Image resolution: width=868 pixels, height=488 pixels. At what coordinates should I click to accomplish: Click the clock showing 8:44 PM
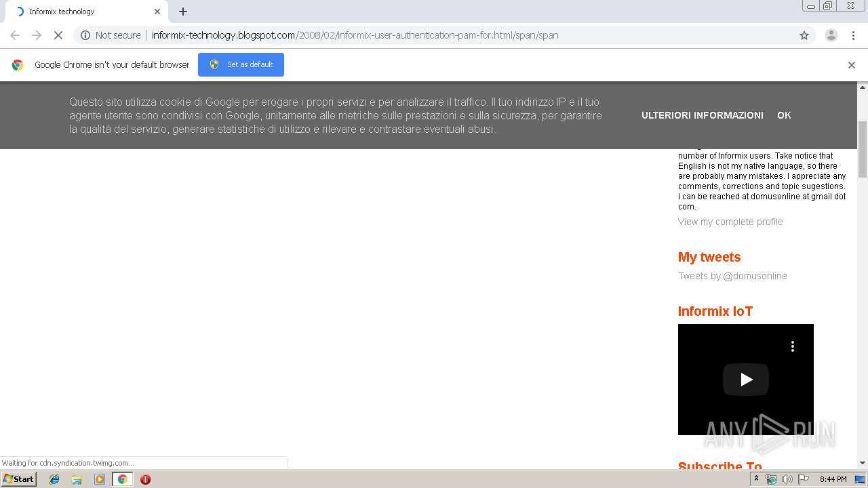point(833,479)
